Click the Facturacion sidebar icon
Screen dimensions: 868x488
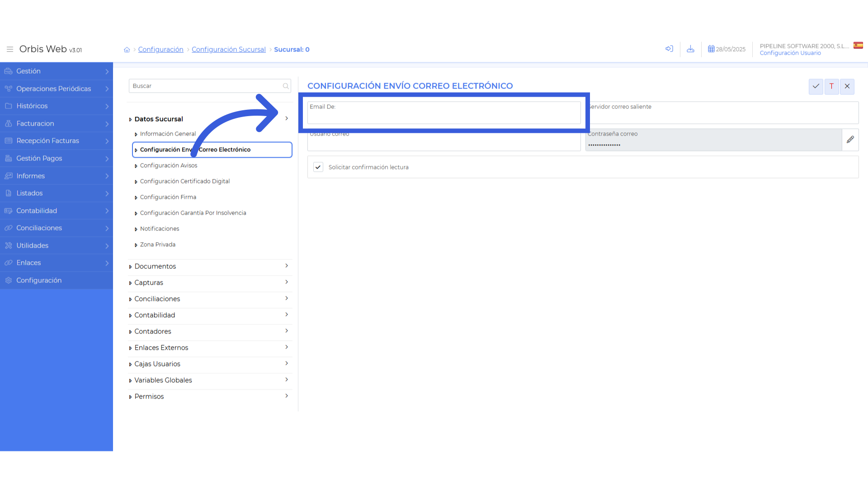8,123
